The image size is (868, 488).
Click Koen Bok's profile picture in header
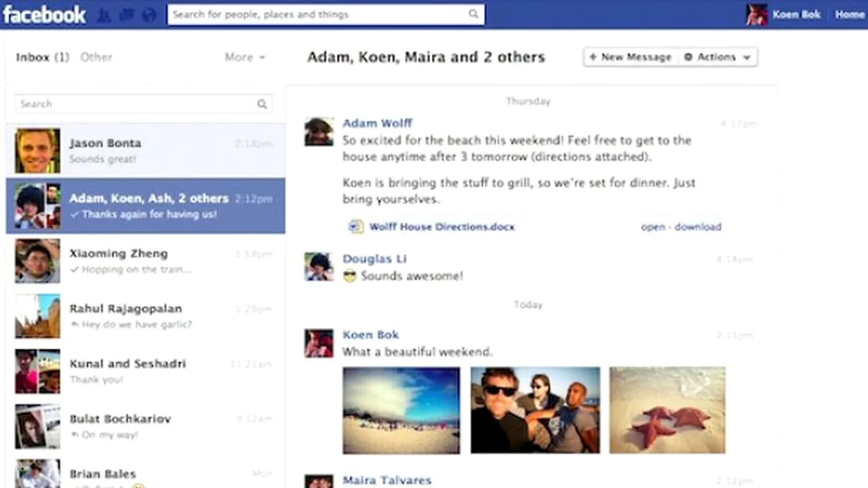click(x=756, y=14)
